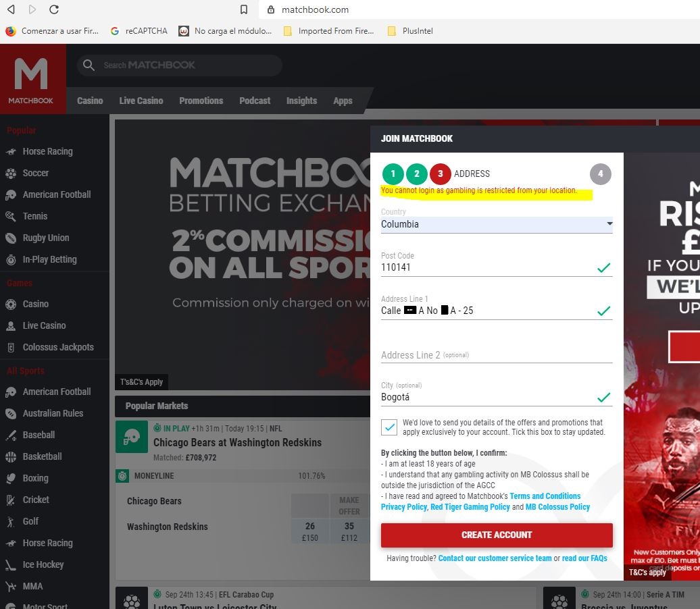This screenshot has height=609, width=700.
Task: Open Live Casino top navigation tab
Action: [141, 101]
